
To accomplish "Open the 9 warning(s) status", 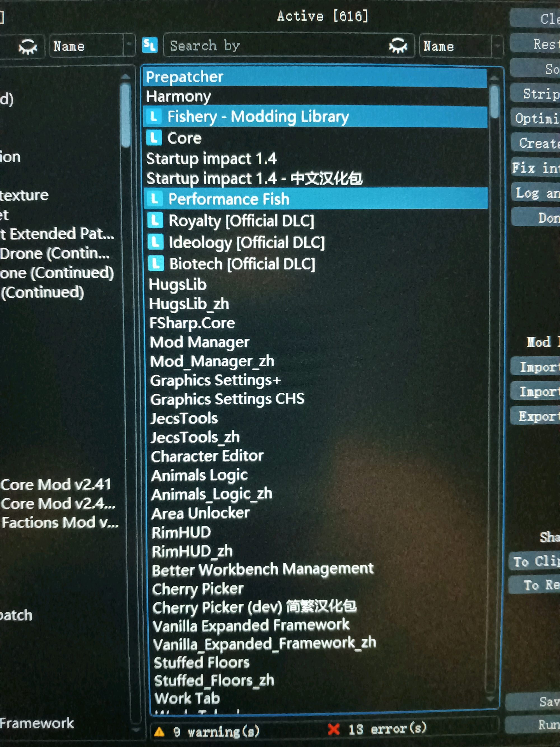I will click(x=216, y=732).
